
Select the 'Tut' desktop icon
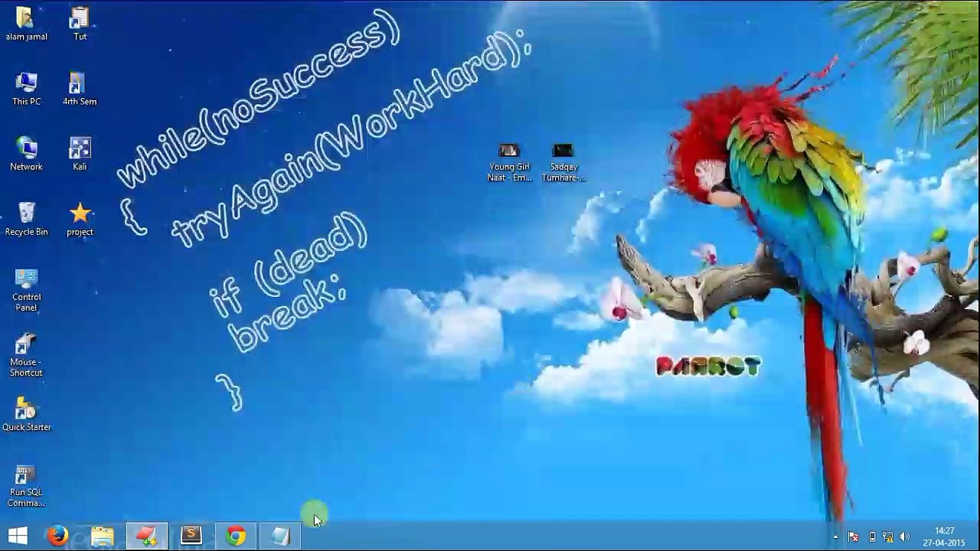coord(80,23)
